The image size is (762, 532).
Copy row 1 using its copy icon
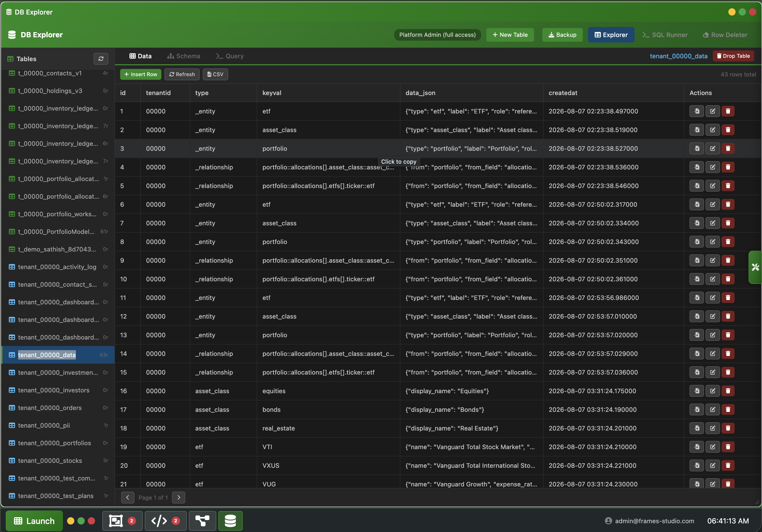(697, 111)
